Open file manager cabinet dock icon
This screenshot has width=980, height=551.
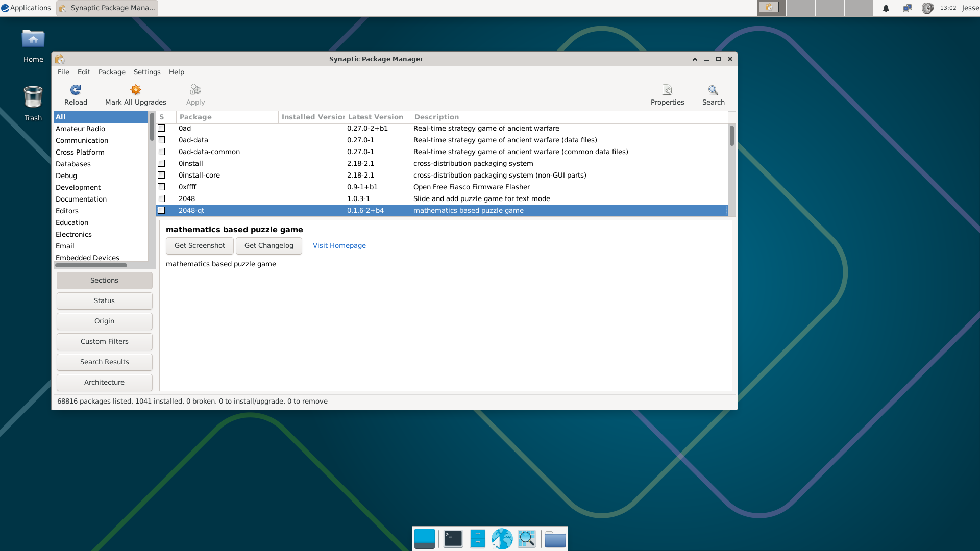[477, 539]
